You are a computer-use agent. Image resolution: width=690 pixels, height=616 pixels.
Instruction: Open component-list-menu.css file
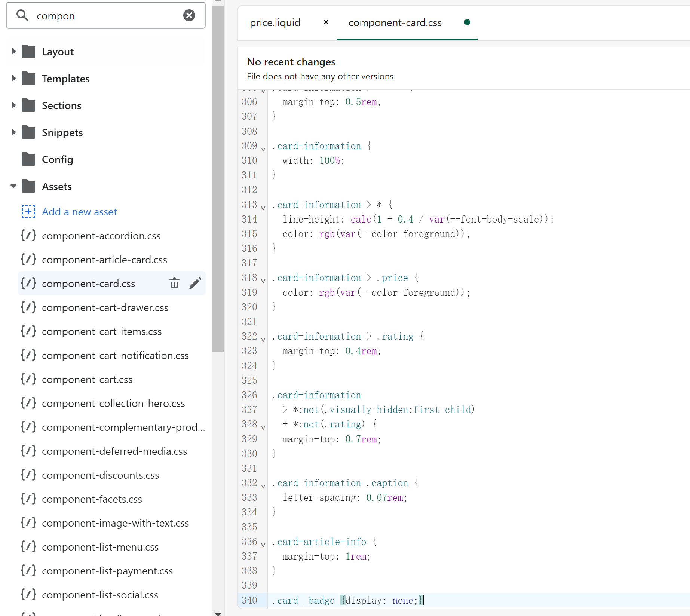click(100, 547)
